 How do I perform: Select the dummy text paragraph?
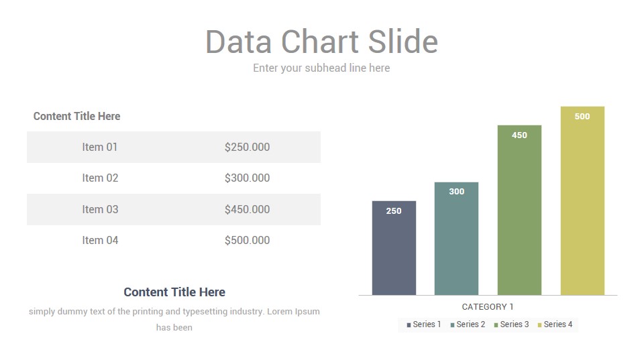click(x=174, y=319)
